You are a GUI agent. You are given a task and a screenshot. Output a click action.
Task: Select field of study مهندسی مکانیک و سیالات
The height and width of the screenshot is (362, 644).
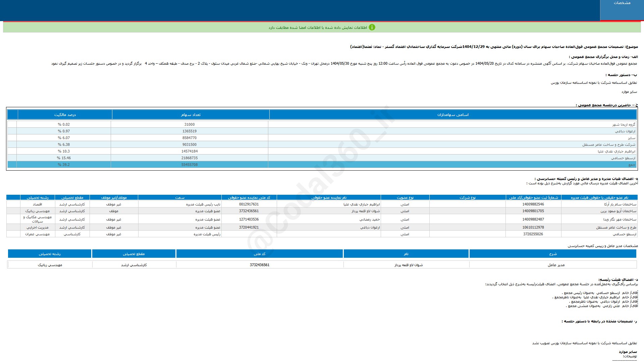coord(37,219)
